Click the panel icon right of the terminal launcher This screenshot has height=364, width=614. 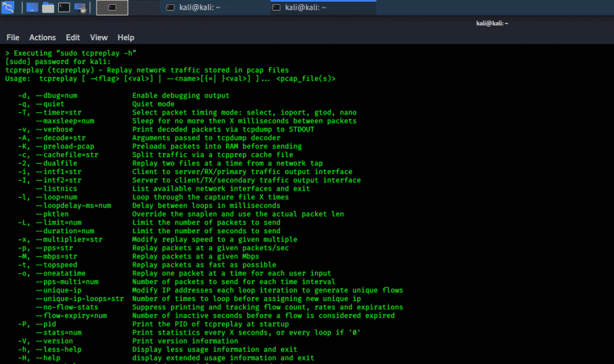pyautogui.click(x=80, y=7)
